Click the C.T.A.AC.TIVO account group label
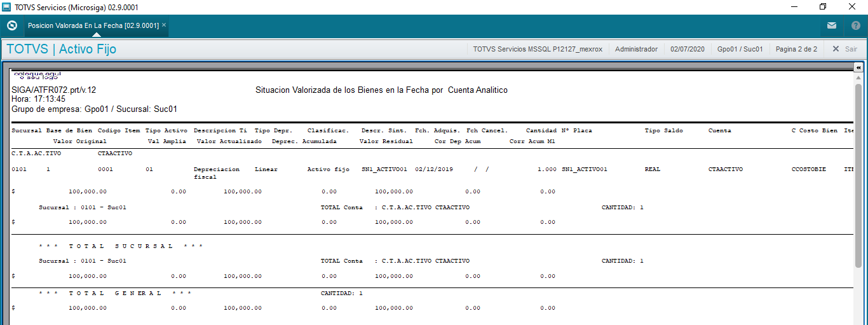The width and height of the screenshot is (868, 325). click(36, 153)
